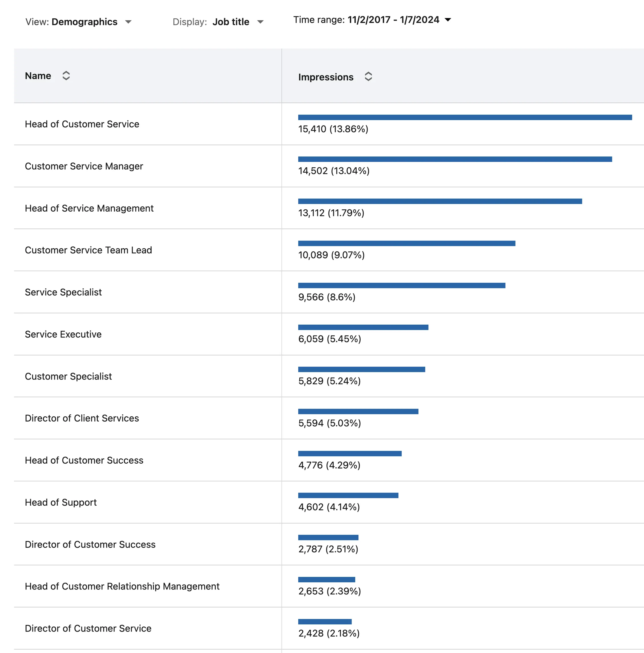Expand the Time range date picker
Image resolution: width=644 pixels, height=653 pixels.
point(372,20)
